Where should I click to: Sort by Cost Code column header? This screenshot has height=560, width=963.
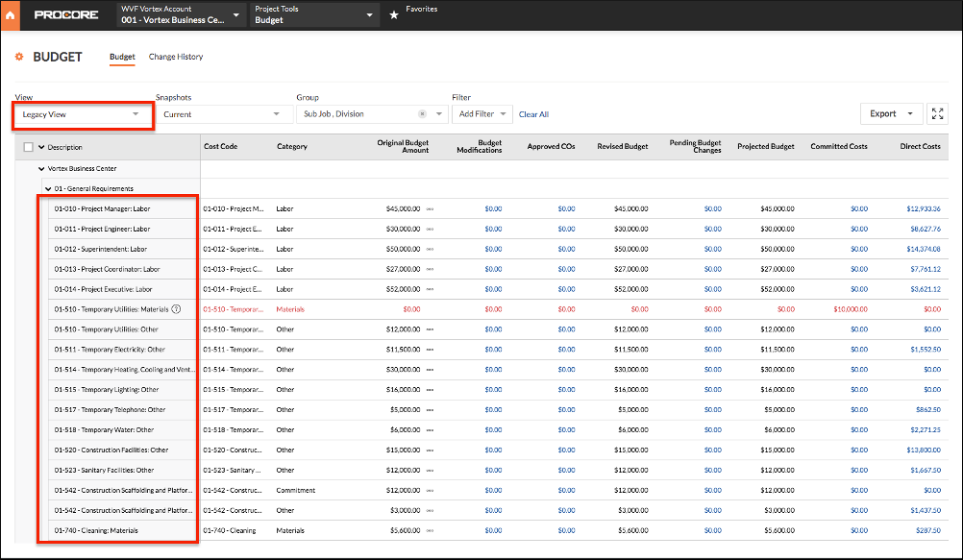pyautogui.click(x=220, y=147)
